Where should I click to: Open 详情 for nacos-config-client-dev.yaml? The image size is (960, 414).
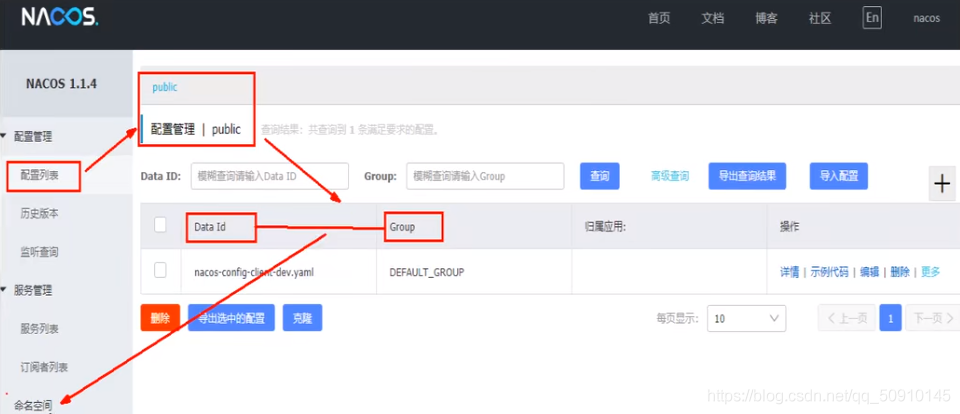(790, 273)
